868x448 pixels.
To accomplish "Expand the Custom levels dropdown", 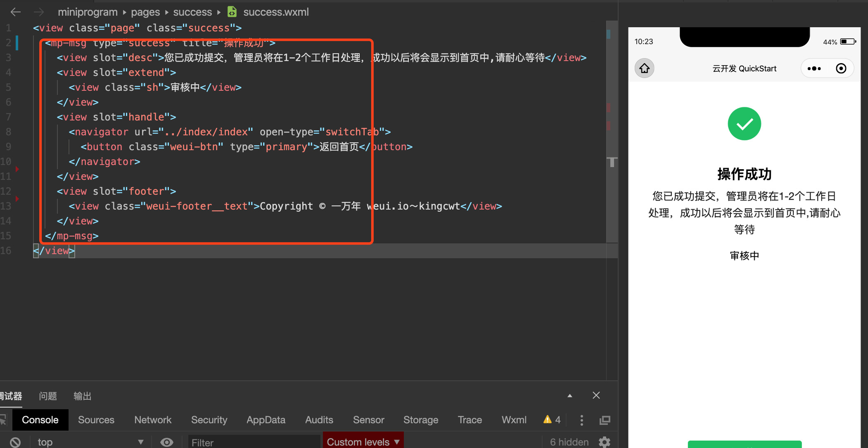I will 363,442.
